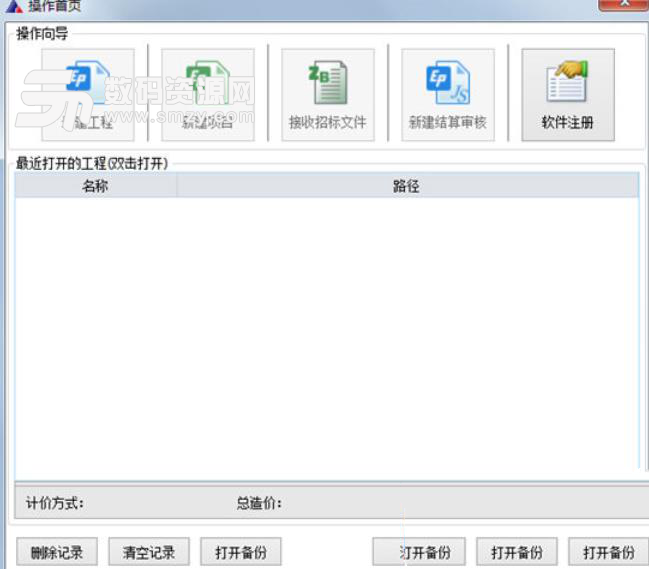Click the 操作向导 group title
The height and width of the screenshot is (569, 649).
click(x=42, y=34)
